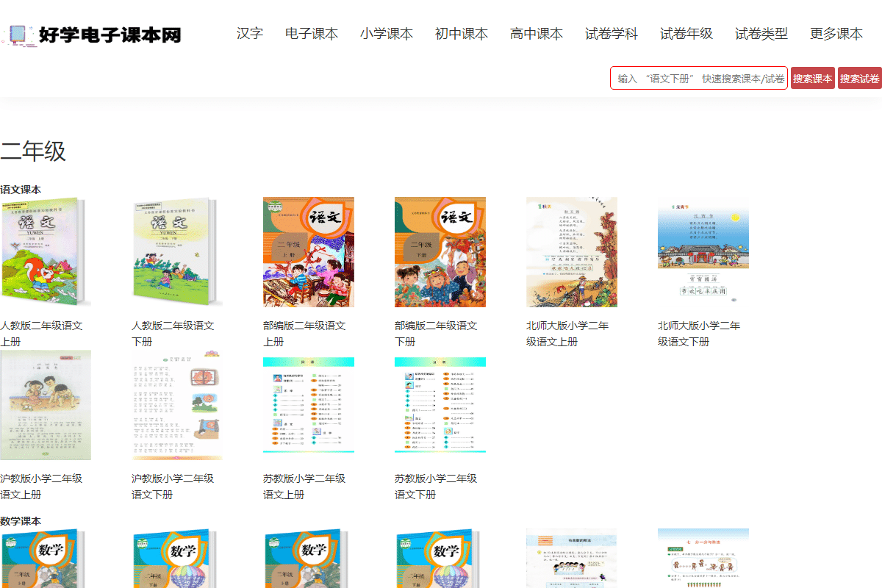Click the 北师大版小学二年级语文上册 text link
This screenshot has width=882, height=588.
tap(567, 334)
